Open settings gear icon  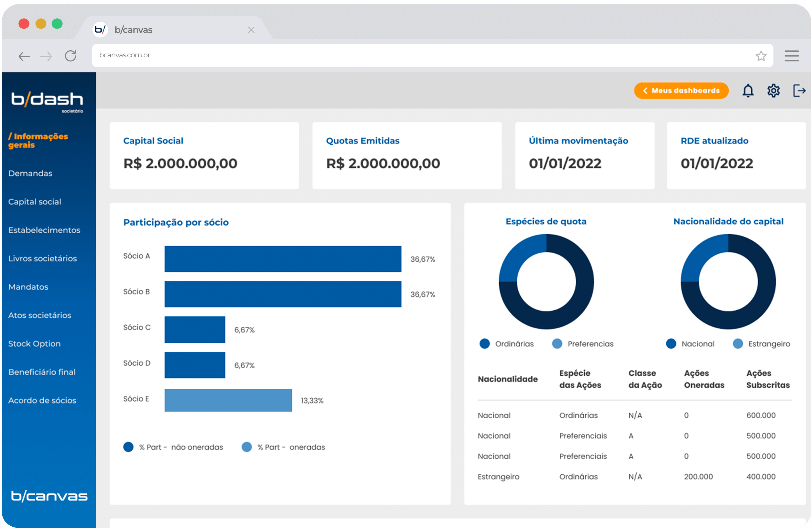click(774, 91)
